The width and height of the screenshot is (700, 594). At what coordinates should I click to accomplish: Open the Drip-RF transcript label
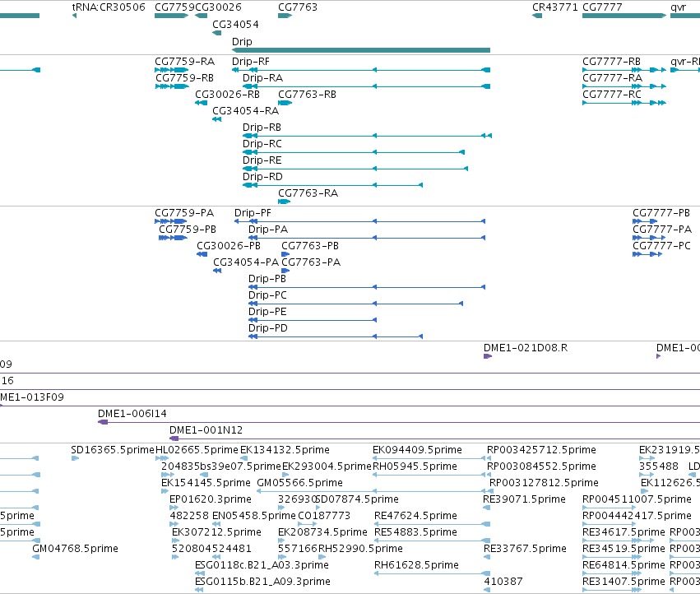(x=250, y=61)
